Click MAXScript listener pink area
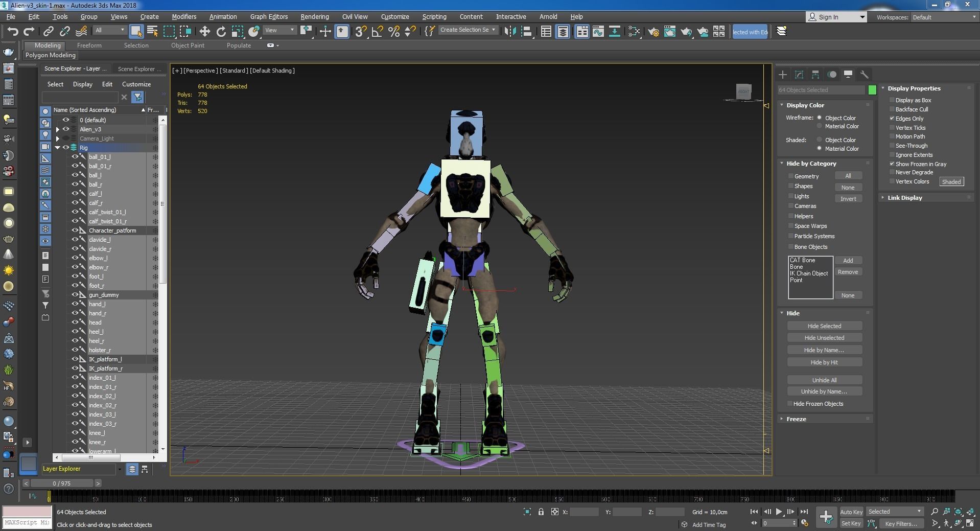The image size is (980, 531). coord(27,511)
